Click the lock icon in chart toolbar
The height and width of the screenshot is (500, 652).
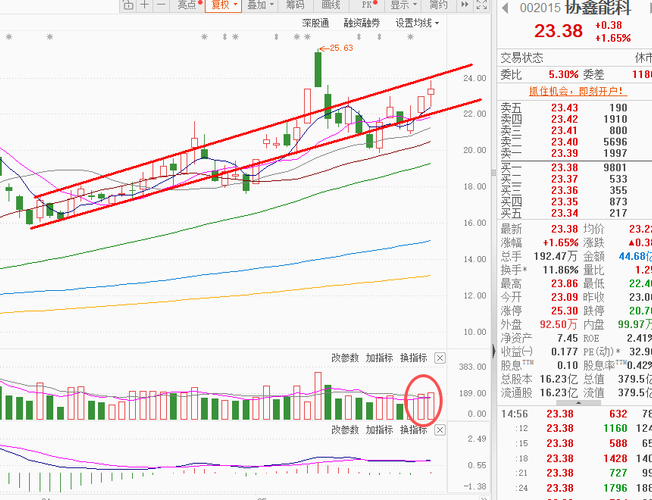point(128,5)
